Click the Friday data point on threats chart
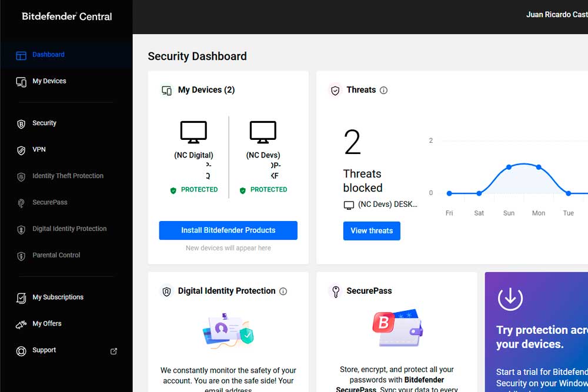 [449, 193]
